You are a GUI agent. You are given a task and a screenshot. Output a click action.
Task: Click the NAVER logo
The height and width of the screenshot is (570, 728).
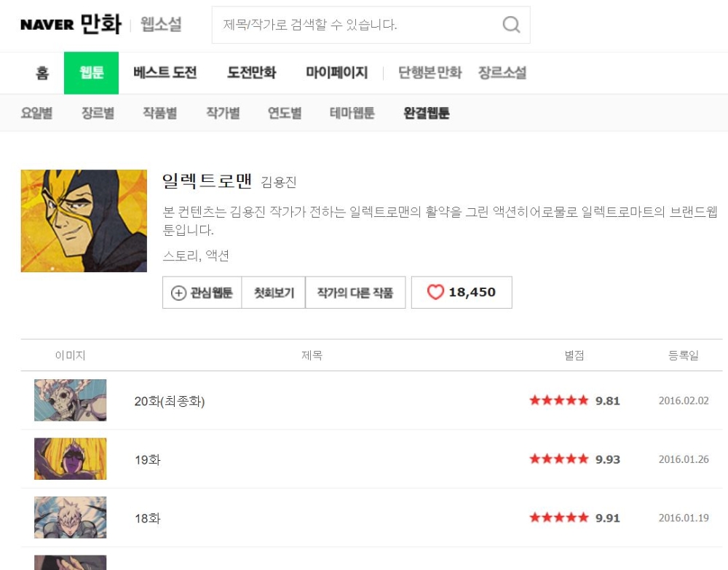(x=47, y=25)
